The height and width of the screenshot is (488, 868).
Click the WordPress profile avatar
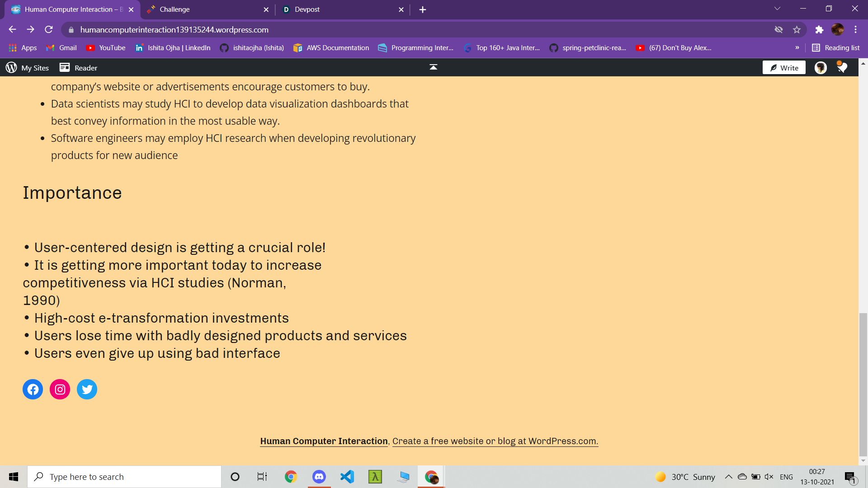[821, 68]
